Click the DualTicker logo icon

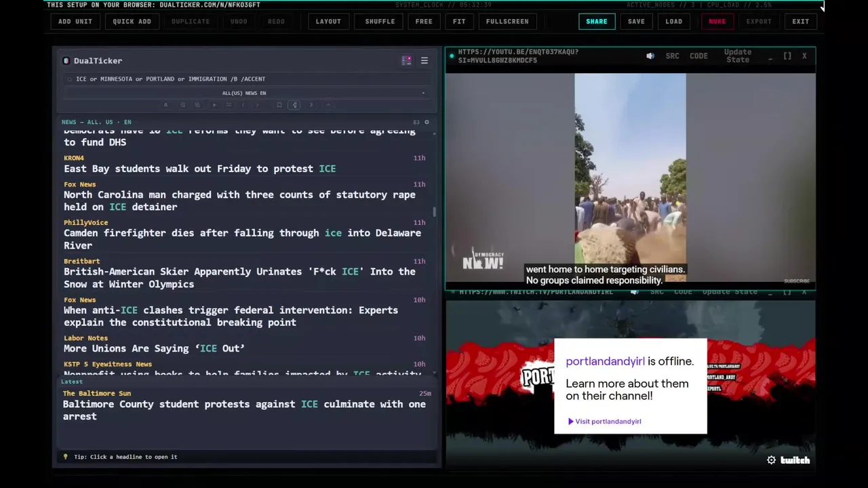(x=66, y=61)
